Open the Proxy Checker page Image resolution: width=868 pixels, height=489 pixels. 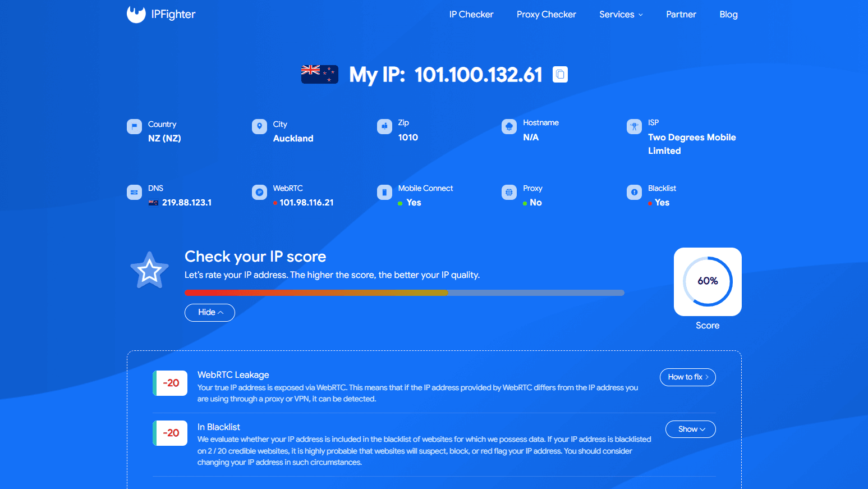(x=546, y=15)
